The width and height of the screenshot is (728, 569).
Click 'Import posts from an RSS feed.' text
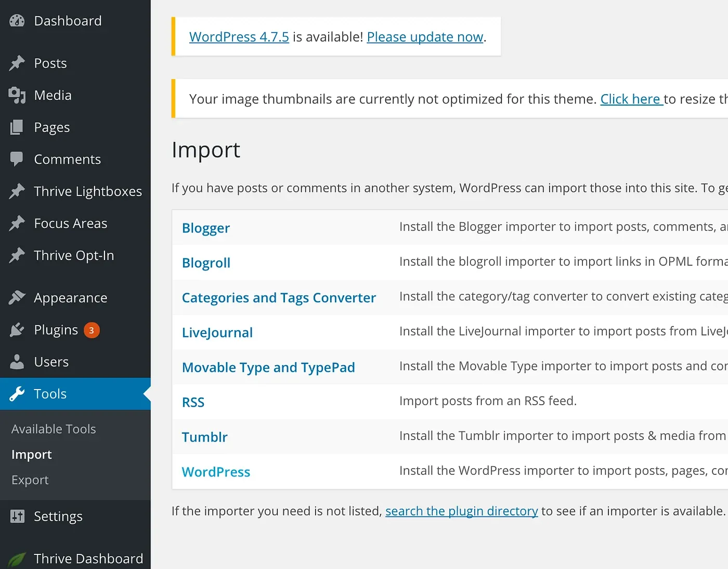[488, 401]
